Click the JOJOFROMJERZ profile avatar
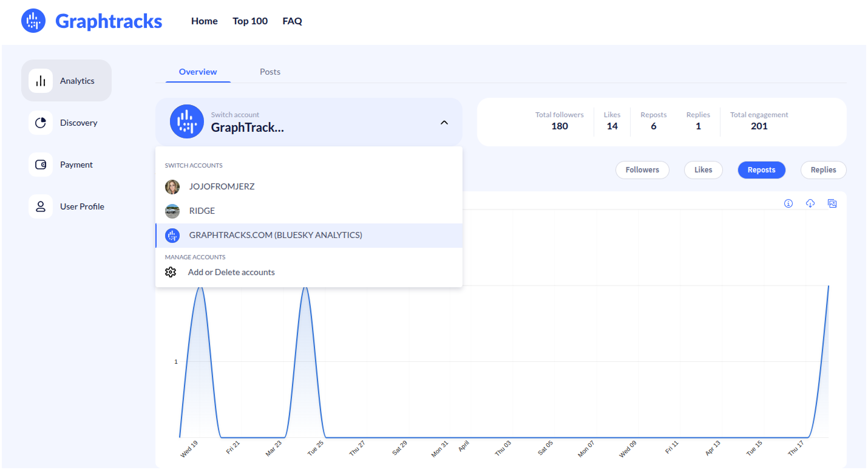Screen dimensions: 868x470 pos(172,186)
